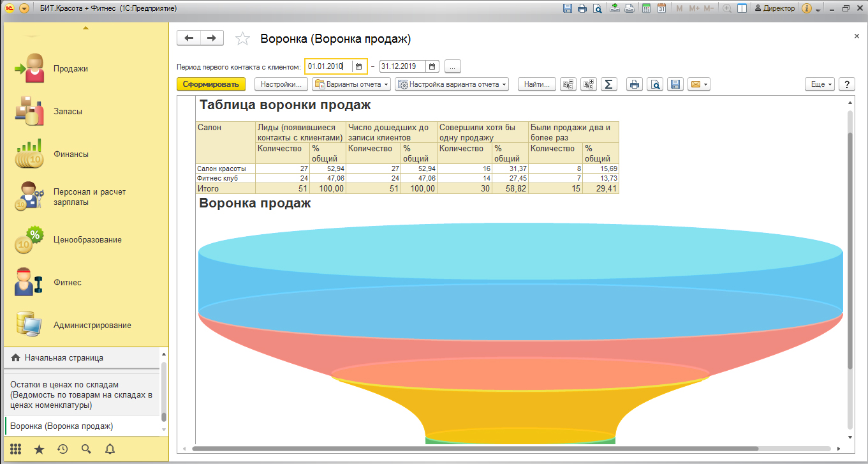Click the period start date field

327,66
